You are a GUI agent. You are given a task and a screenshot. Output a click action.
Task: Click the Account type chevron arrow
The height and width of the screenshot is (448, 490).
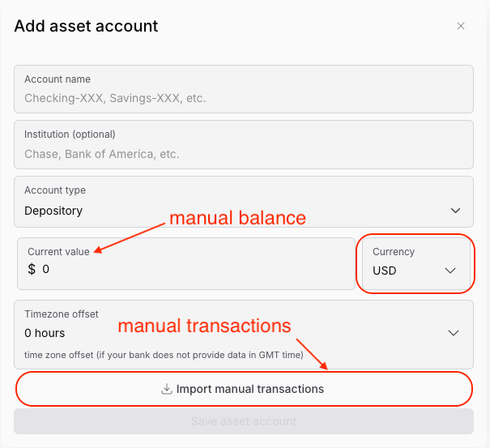455,211
